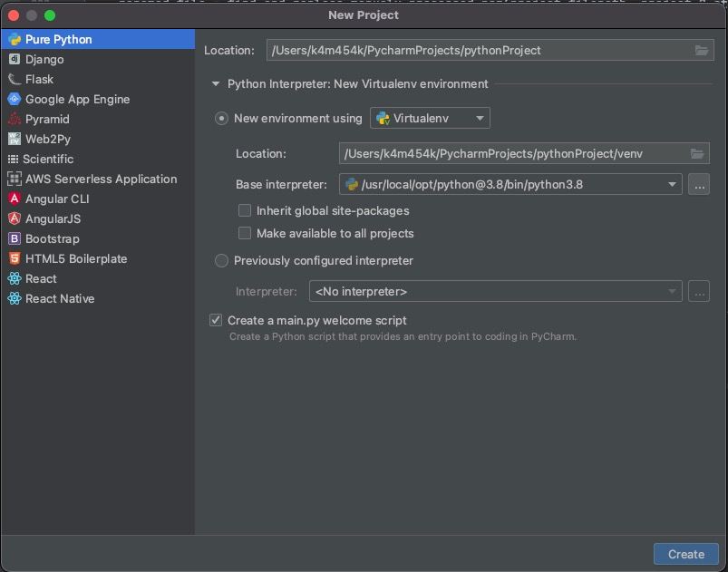Image resolution: width=728 pixels, height=572 pixels.
Task: Check Make available to all projects
Action: pyautogui.click(x=245, y=233)
